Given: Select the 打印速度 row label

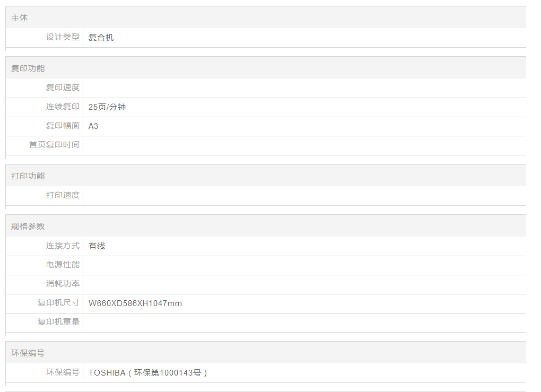Looking at the screenshot, I should [x=63, y=195].
